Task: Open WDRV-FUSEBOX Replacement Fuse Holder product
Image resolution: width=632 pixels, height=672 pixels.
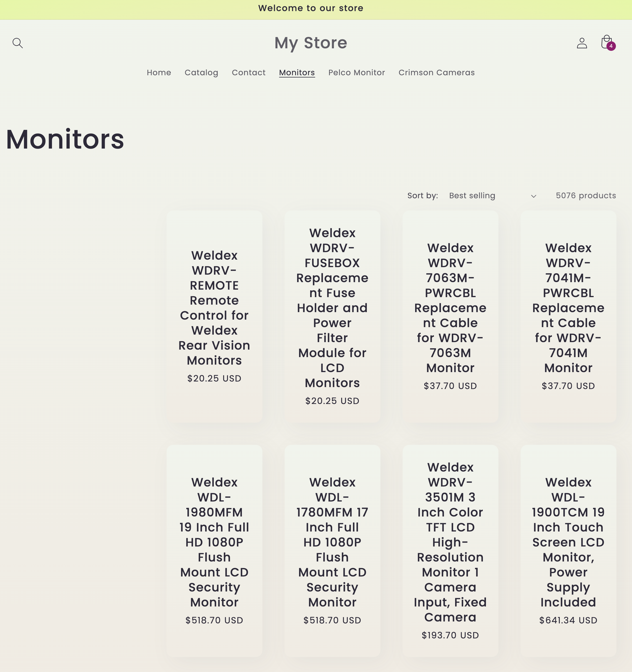Action: (332, 308)
